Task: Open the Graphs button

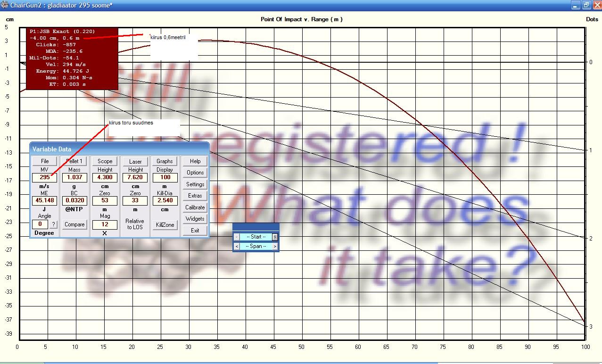Action: pyautogui.click(x=165, y=161)
